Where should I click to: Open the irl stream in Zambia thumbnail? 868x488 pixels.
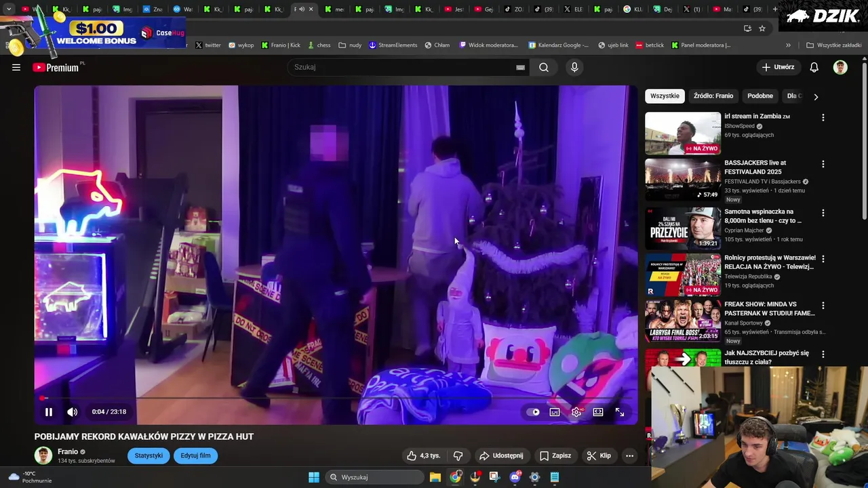coord(683,134)
